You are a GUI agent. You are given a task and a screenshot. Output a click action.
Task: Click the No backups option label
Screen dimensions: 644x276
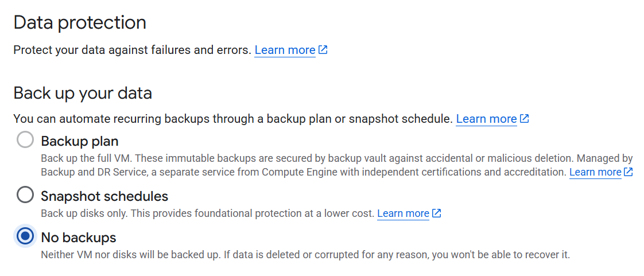pos(79,237)
